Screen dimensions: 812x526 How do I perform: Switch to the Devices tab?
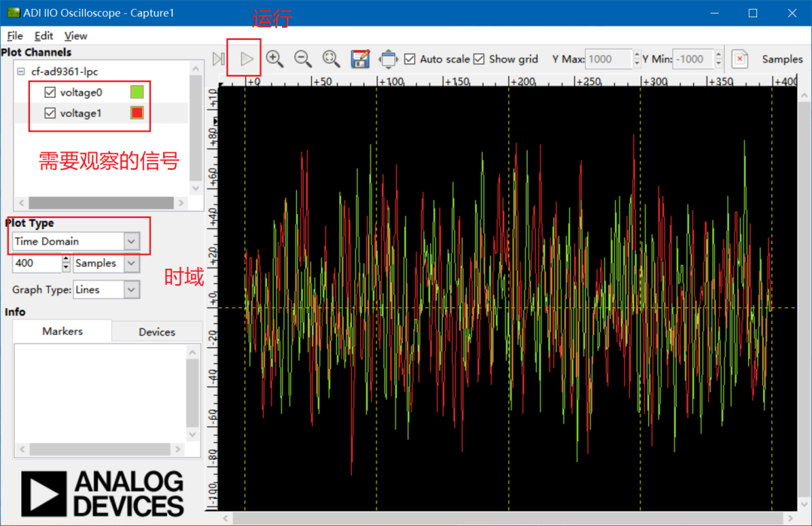pos(156,331)
